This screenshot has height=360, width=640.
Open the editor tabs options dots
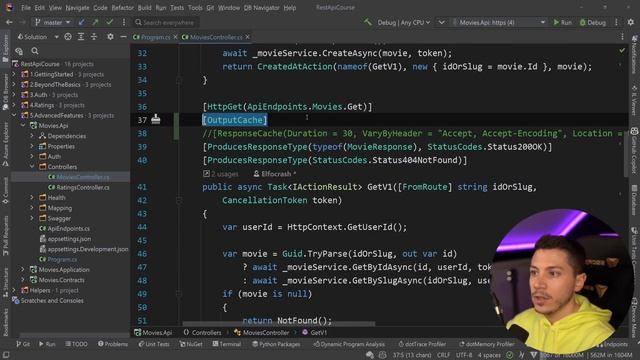coord(622,37)
